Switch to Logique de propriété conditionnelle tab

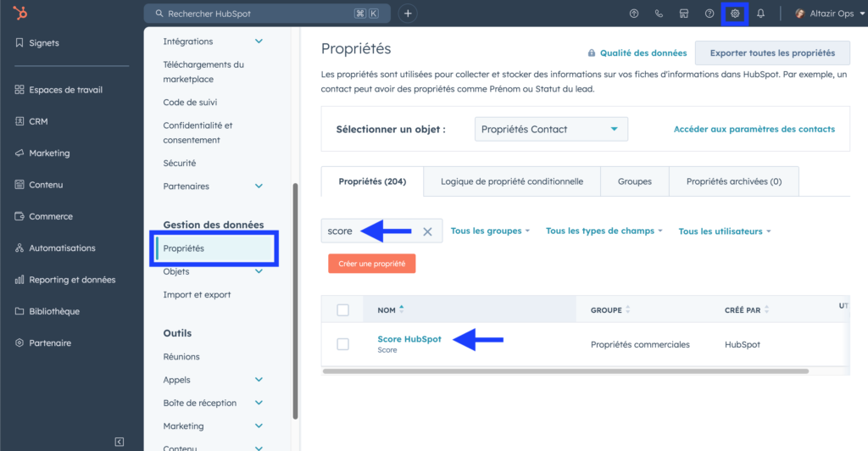[511, 181]
